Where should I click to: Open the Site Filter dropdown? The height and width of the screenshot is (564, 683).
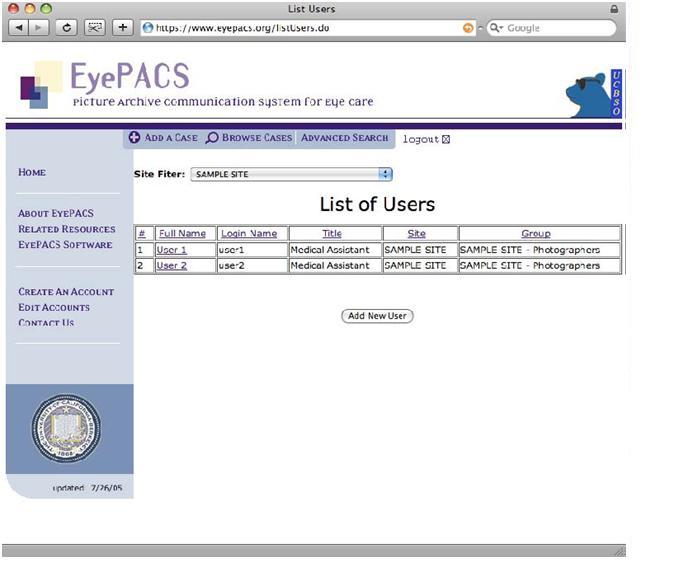(x=291, y=174)
